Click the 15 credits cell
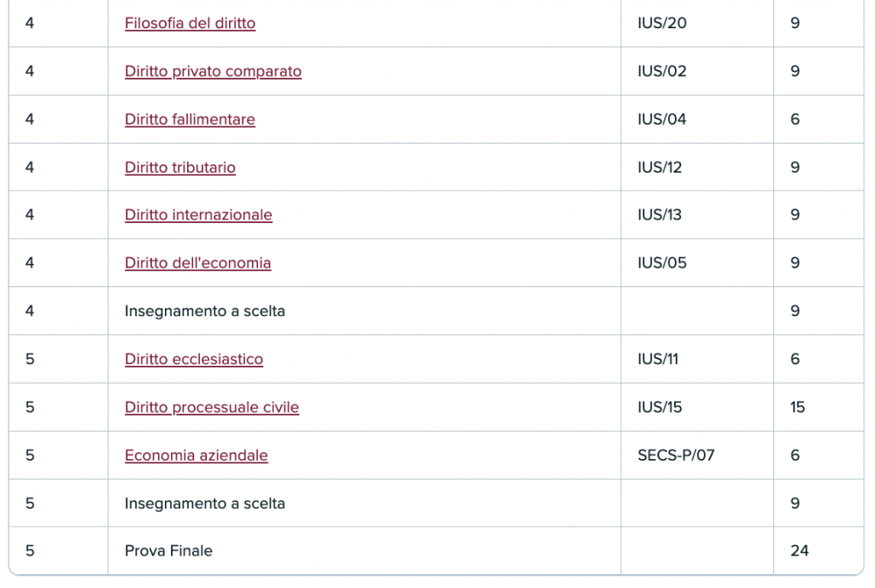Image resolution: width=875 pixels, height=588 pixels. pos(798,408)
